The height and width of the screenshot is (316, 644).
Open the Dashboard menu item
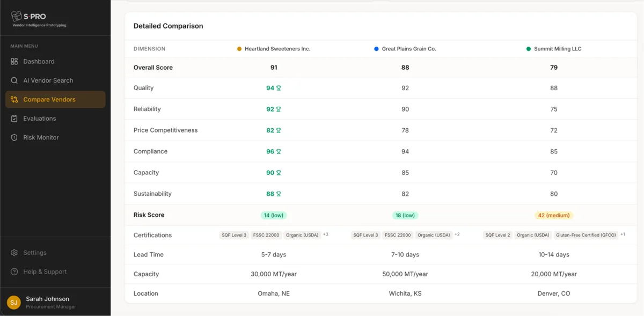[39, 62]
